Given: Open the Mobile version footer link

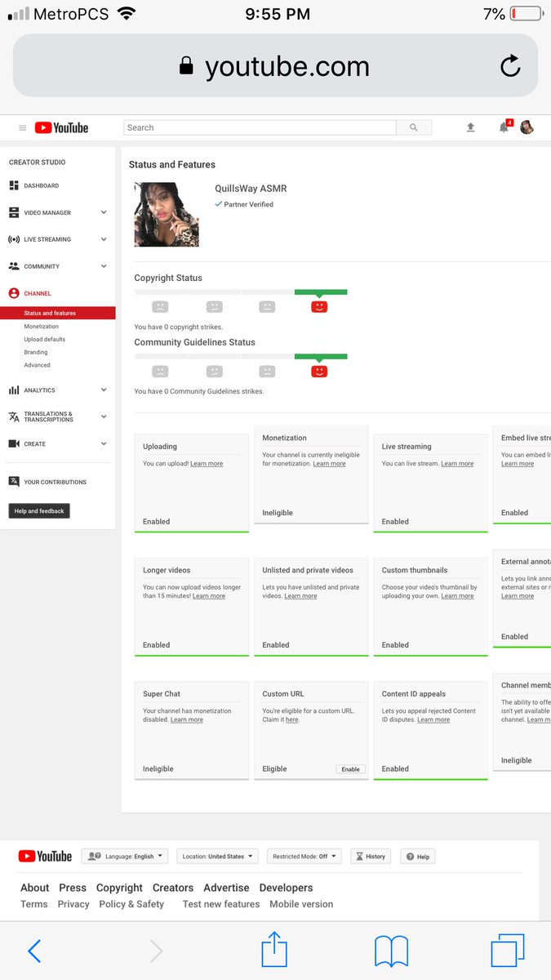Looking at the screenshot, I should coord(301,904).
